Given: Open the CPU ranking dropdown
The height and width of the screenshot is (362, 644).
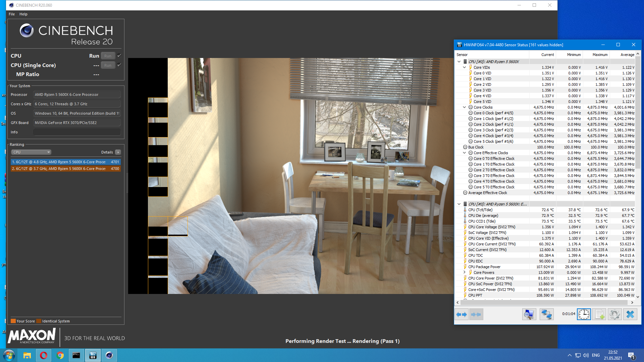Looking at the screenshot, I should click(31, 152).
